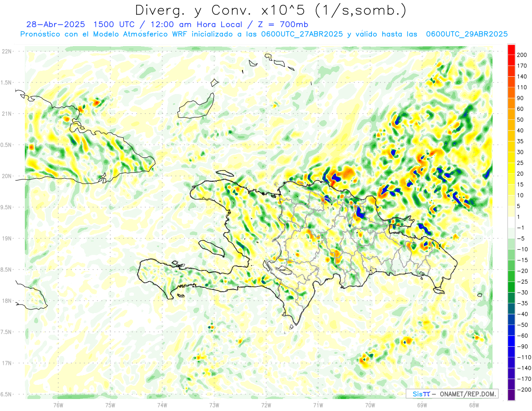Click the "0.5N" latitude label
This screenshot has width=532, height=411.
[7, 145]
